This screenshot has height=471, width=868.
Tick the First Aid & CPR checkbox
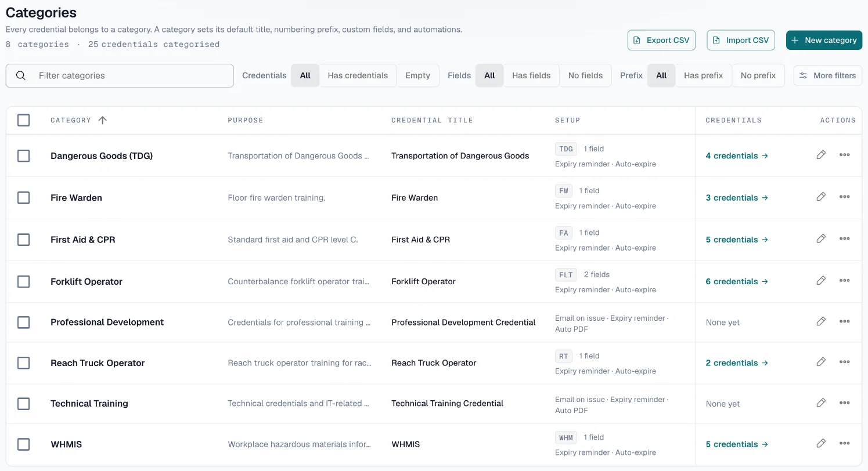(x=23, y=240)
